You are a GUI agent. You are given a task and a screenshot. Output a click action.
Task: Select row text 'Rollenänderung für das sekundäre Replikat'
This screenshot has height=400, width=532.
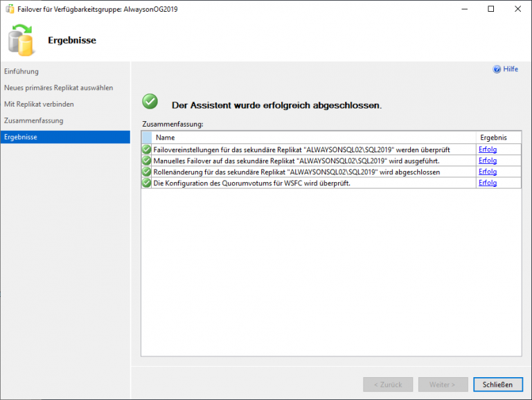[296, 172]
